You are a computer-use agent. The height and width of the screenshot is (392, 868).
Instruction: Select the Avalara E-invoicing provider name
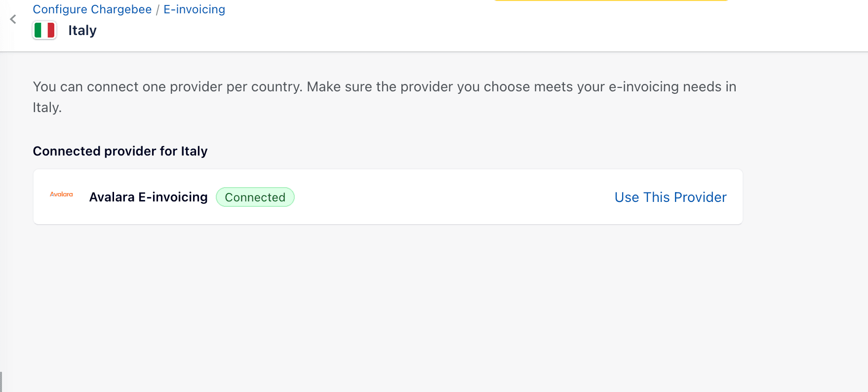click(148, 197)
